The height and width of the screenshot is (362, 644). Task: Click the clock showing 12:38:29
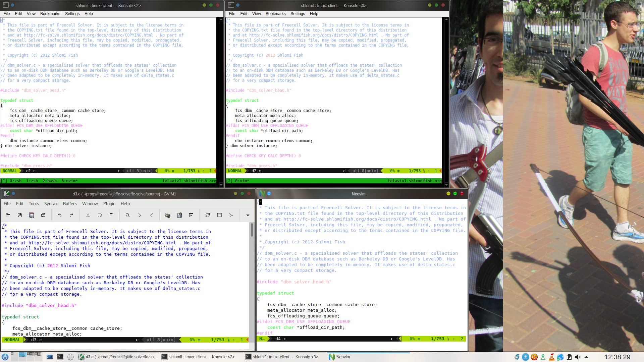point(618,357)
